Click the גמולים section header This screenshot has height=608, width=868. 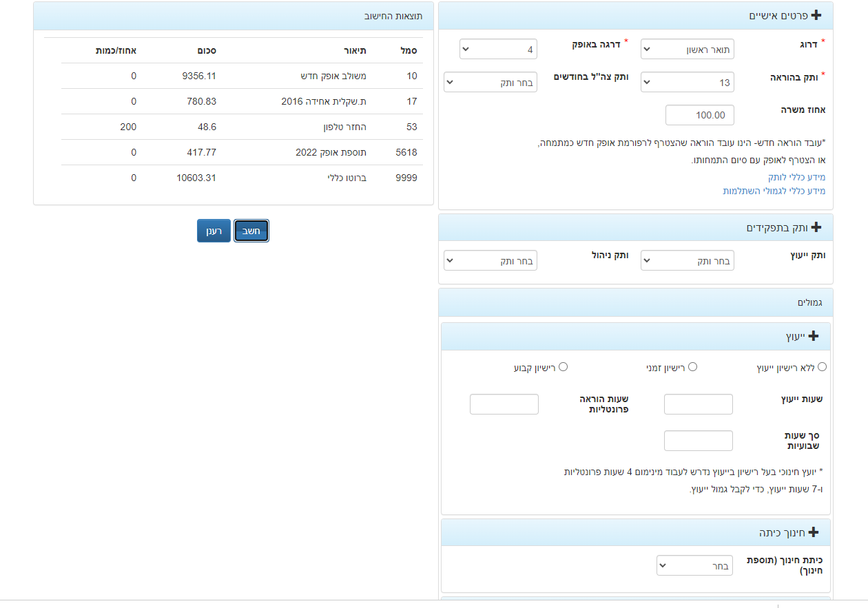click(x=636, y=302)
